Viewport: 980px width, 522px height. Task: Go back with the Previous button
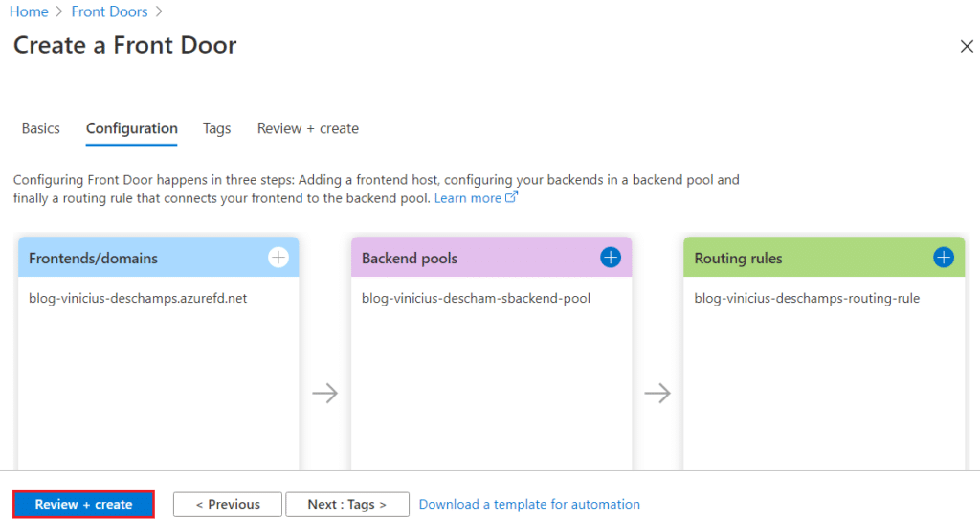pos(228,505)
